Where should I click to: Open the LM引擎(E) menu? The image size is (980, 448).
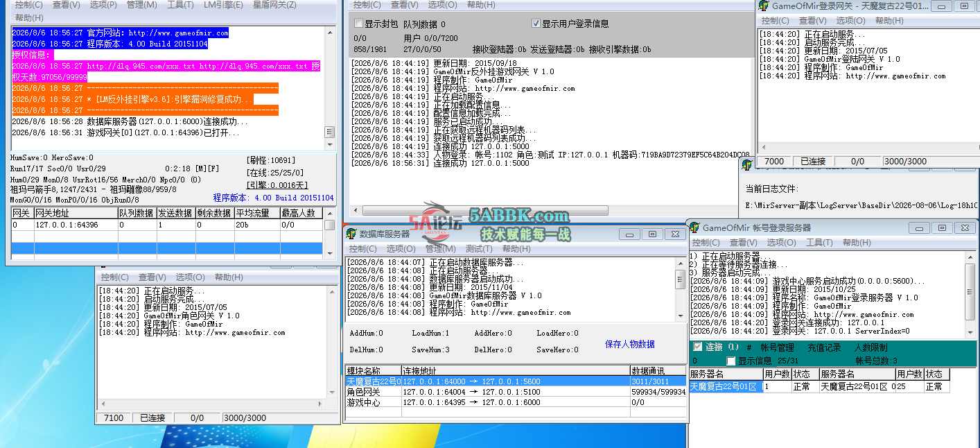point(223,5)
